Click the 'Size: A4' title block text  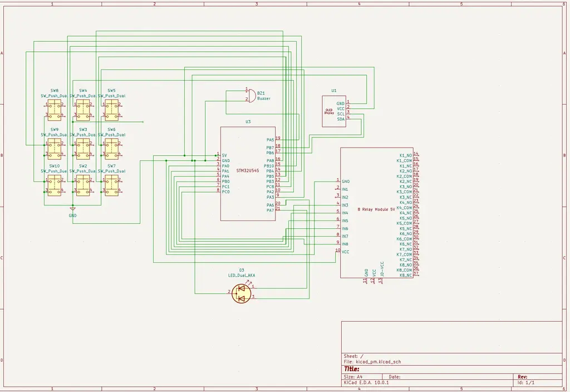coord(353,377)
